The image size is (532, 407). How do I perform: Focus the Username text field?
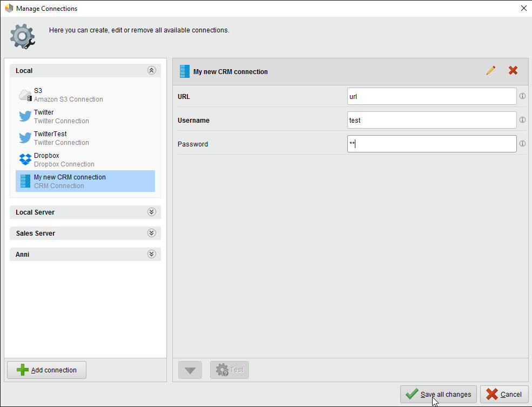pos(432,120)
